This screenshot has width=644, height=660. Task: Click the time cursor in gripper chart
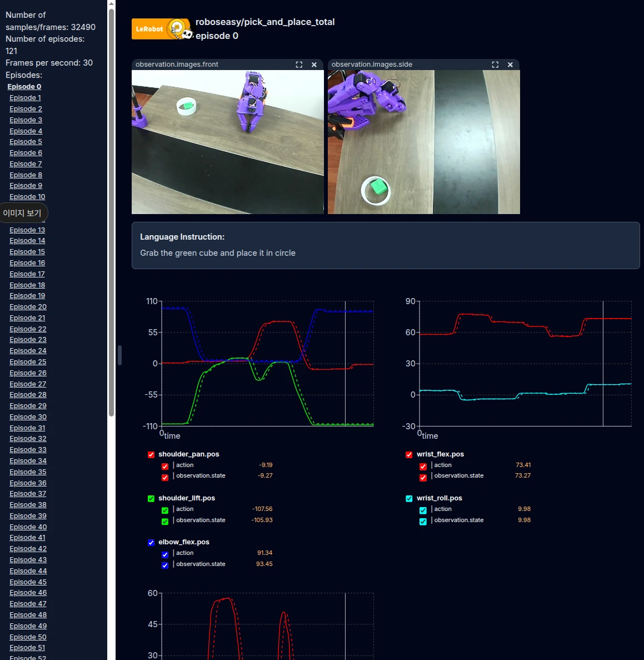click(x=346, y=626)
